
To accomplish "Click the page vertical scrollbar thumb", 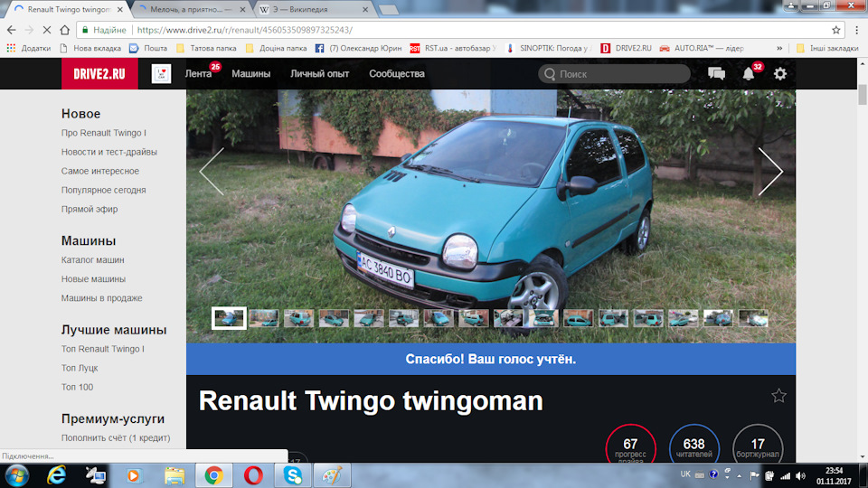I will [863, 94].
